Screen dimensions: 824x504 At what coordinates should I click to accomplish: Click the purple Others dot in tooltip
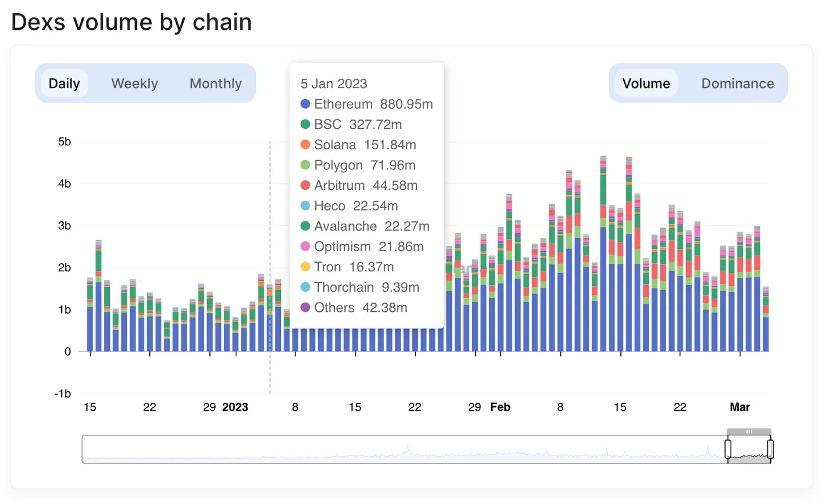tap(305, 307)
